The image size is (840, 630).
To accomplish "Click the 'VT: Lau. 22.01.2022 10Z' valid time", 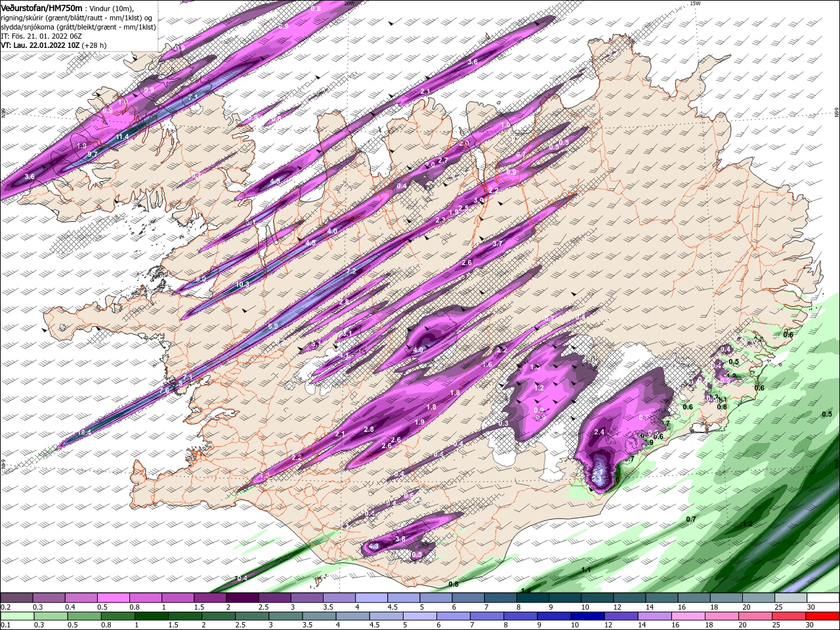I will pos(40,45).
